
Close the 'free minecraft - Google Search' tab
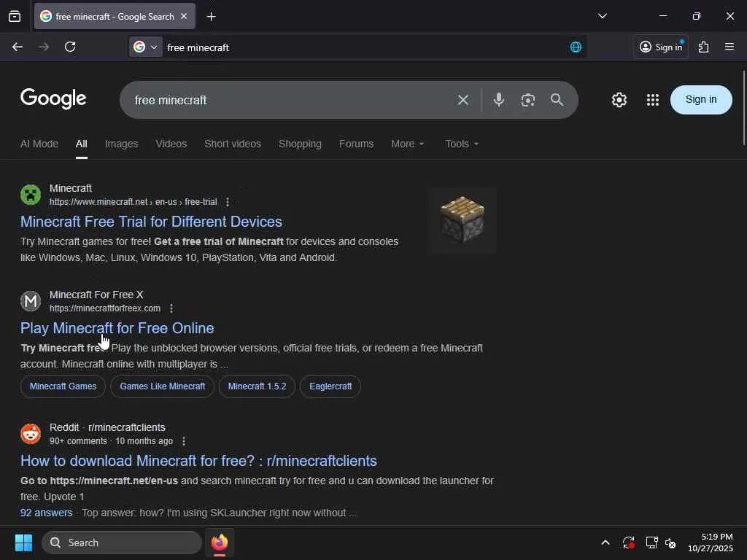184,16
